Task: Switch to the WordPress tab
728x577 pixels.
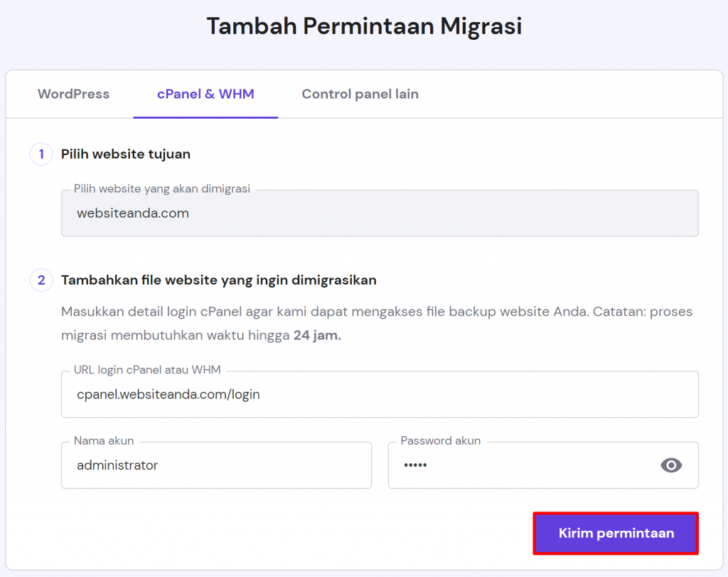Action: (73, 94)
